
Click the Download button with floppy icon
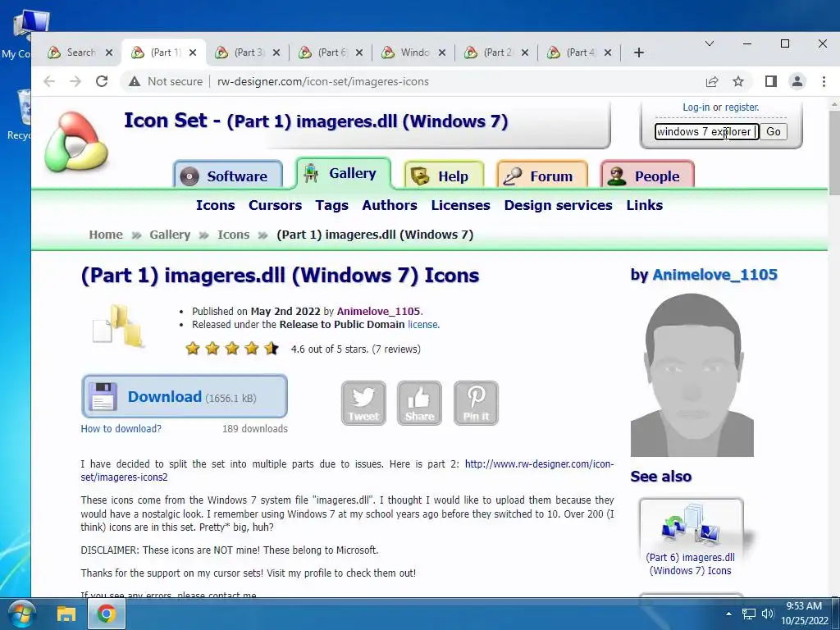click(185, 396)
